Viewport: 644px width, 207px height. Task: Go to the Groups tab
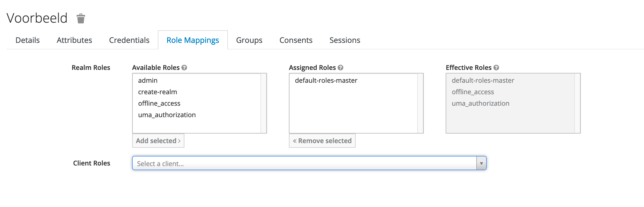(249, 40)
